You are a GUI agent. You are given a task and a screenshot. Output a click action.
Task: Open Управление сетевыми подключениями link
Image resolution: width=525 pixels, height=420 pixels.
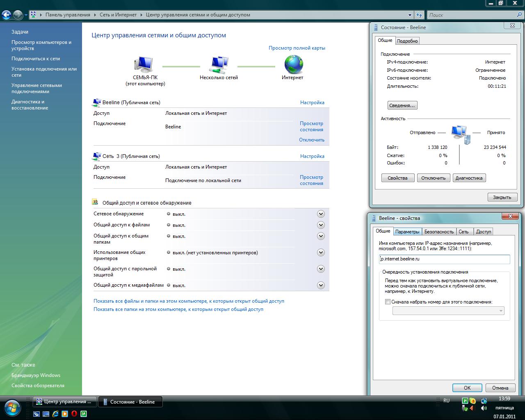[x=37, y=88]
